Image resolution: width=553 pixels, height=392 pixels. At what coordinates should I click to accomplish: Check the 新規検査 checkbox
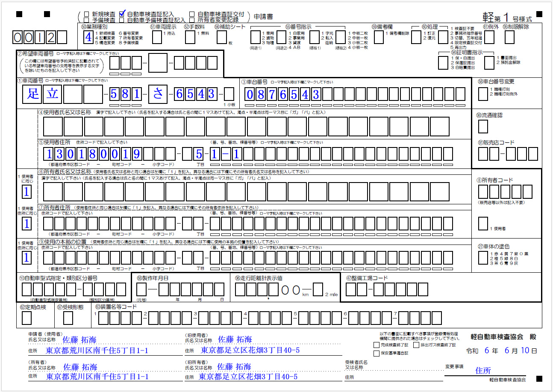(87, 14)
